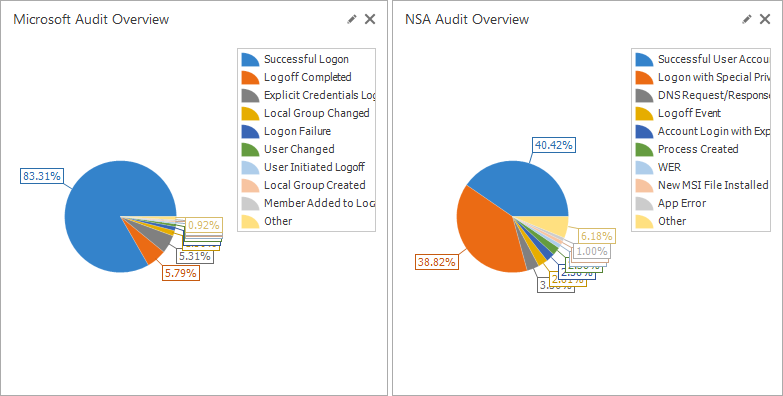Click the Logon Failure legend marker
Screen dimensions: 783x396
click(251, 131)
